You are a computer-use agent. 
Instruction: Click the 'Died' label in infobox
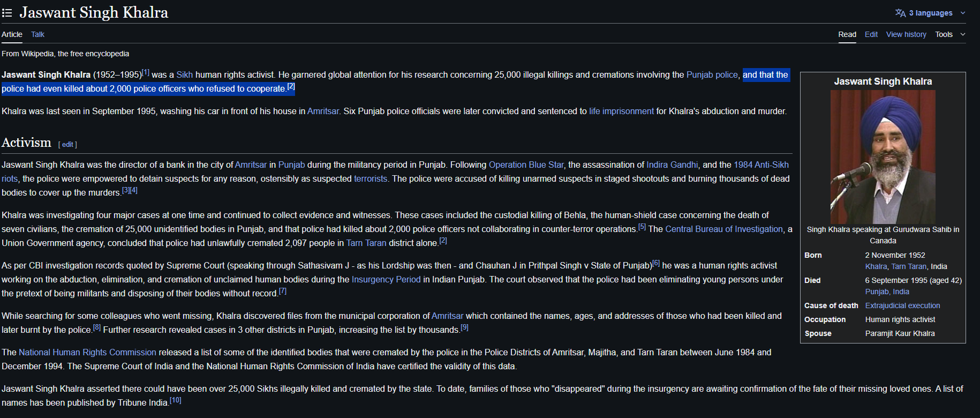pyautogui.click(x=812, y=280)
